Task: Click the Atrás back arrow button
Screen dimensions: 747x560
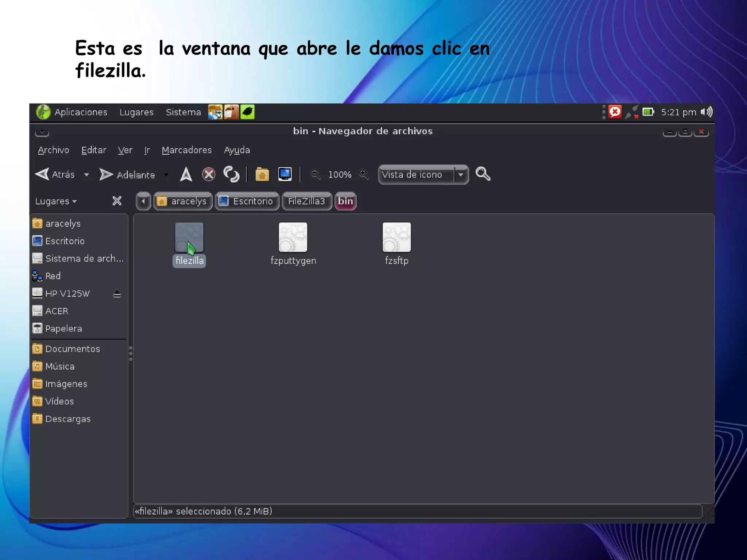Action: pyautogui.click(x=55, y=174)
